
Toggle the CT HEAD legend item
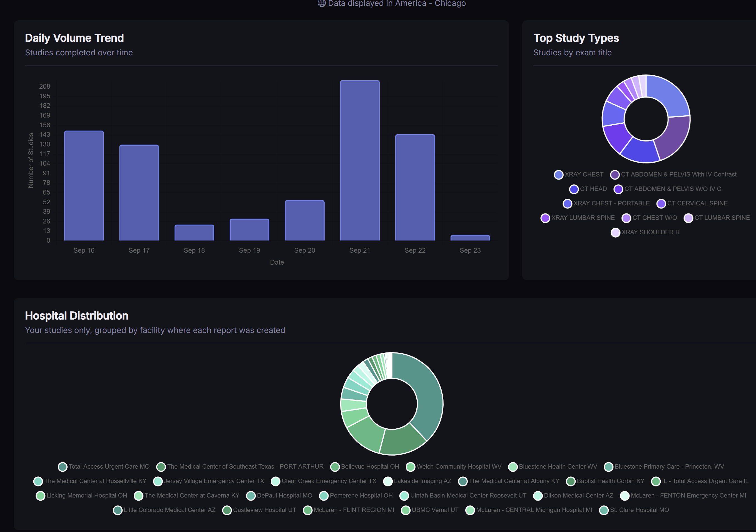588,189
